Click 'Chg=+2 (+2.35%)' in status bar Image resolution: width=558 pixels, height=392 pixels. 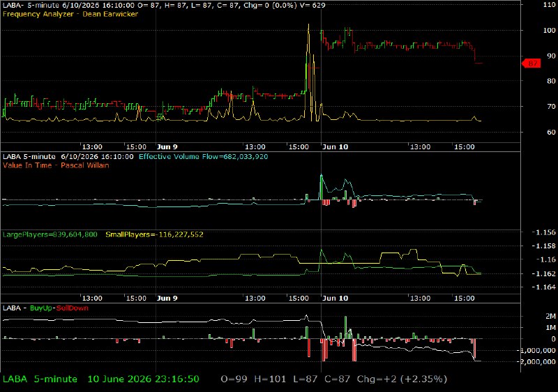tap(402, 379)
